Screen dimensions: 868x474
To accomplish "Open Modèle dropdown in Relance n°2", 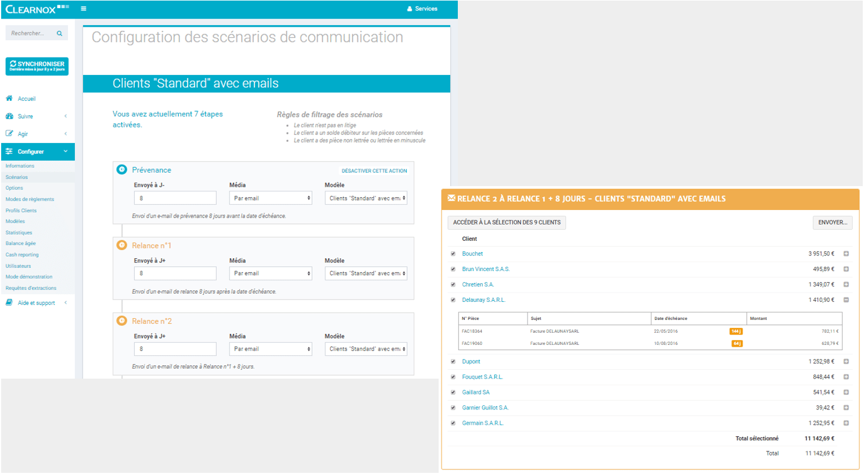I will coord(366,349).
